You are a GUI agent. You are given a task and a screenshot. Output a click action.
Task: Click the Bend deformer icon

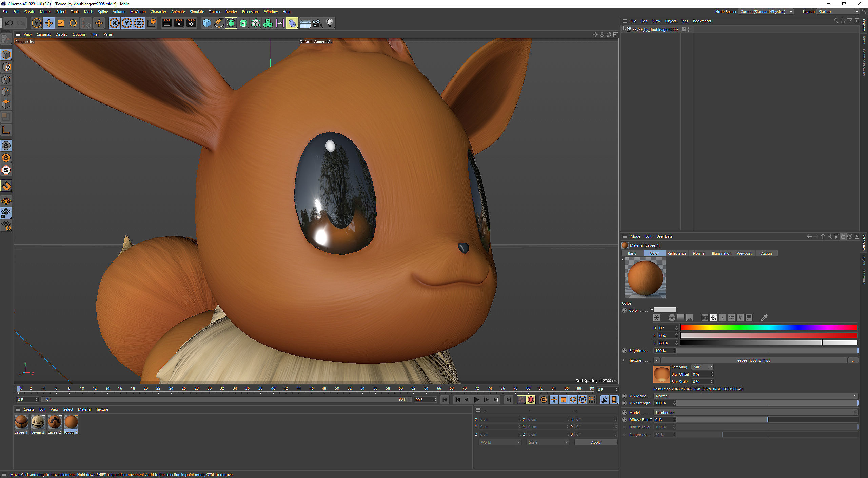(292, 23)
